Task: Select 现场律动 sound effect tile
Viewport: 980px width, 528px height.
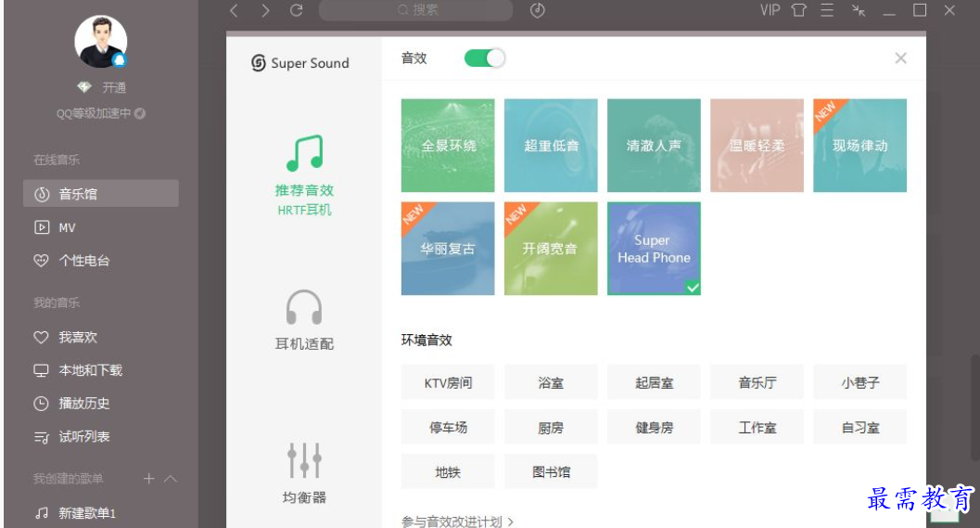Action: (860, 145)
